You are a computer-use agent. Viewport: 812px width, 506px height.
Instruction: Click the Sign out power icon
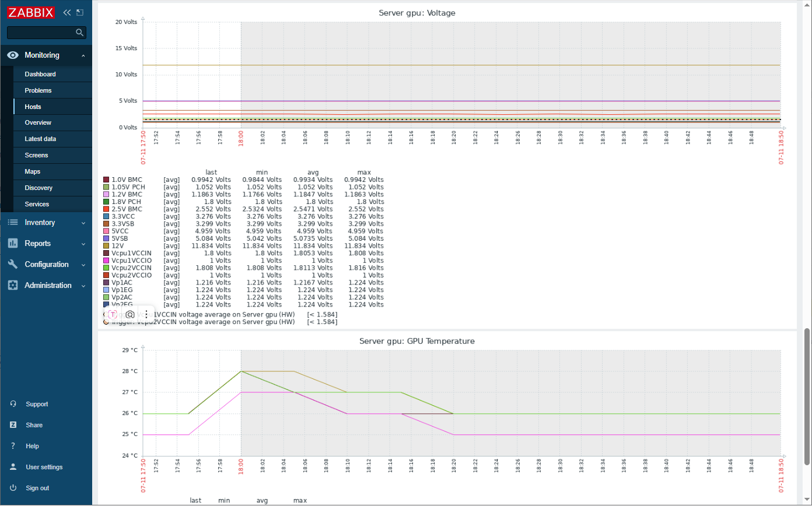point(13,489)
